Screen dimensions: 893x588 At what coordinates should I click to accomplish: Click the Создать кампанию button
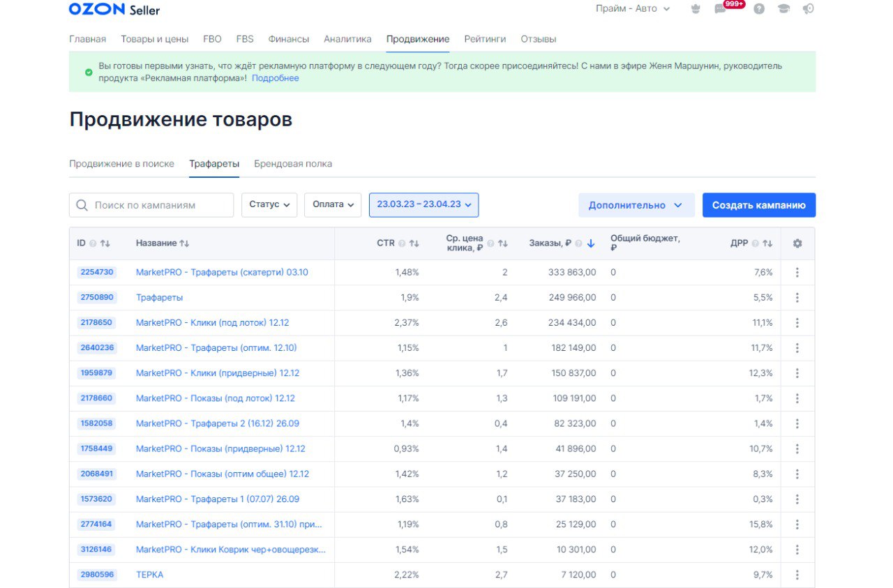coord(759,205)
